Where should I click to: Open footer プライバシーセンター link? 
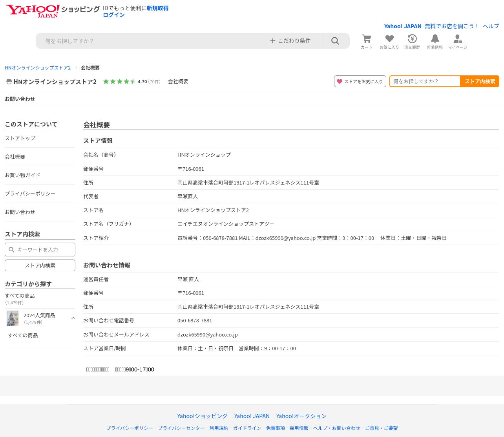pos(181,428)
